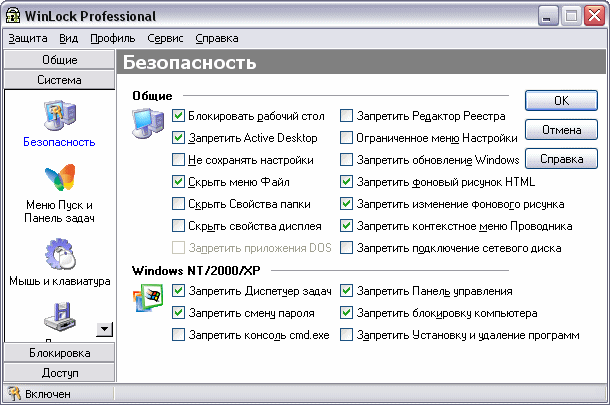Check Скрыть свойства дисплея
The height and width of the screenshot is (405, 610).
(x=178, y=226)
